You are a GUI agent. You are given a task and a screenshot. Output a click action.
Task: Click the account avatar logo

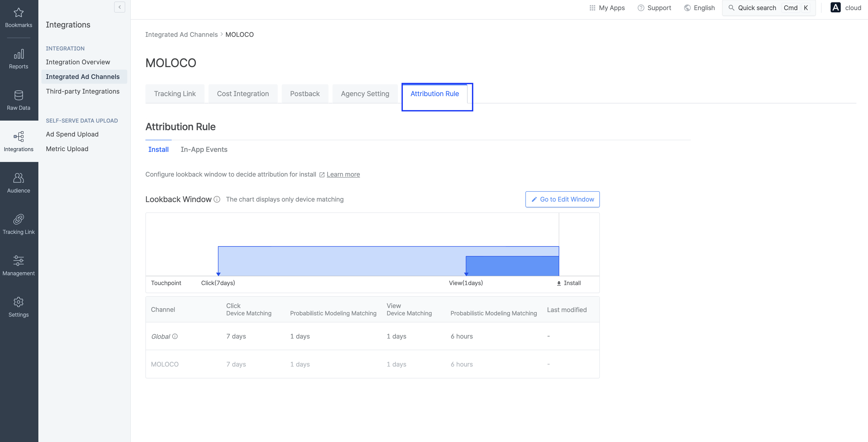(x=836, y=7)
